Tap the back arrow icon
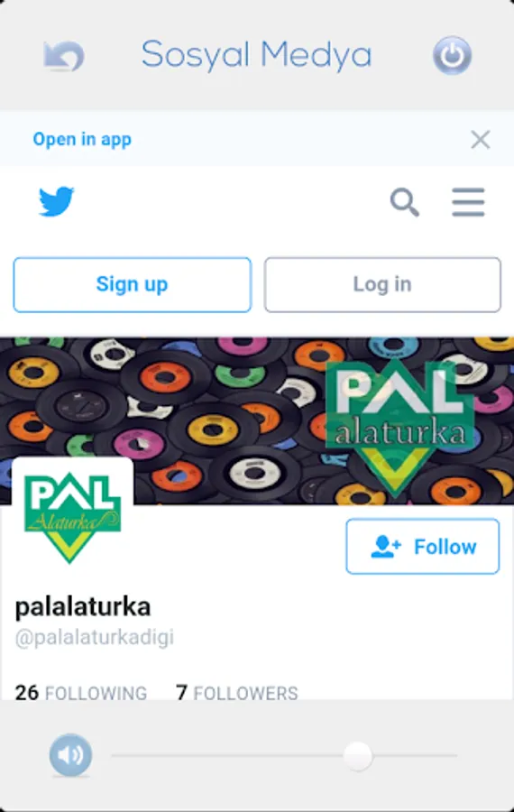 (64, 56)
